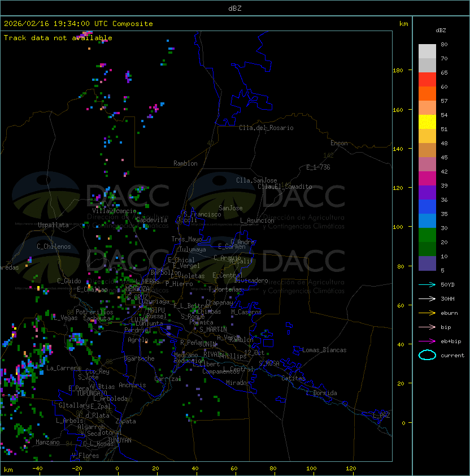Click the 'Agrelo' map label
470x476 pixels.
[138, 340]
